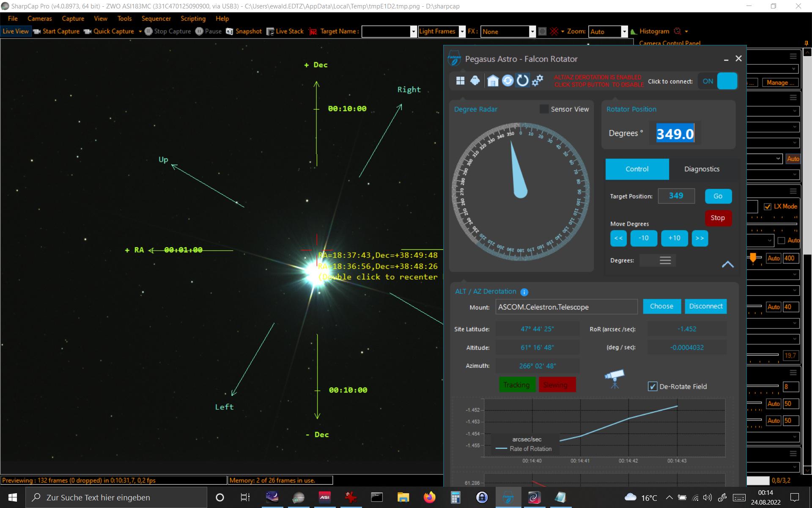Click the slider next to value 19,7

pos(763,355)
